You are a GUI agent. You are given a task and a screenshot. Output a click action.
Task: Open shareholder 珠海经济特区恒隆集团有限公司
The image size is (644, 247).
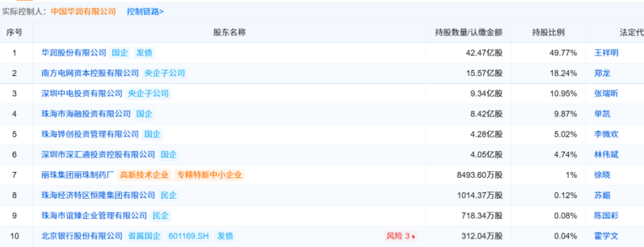(x=99, y=195)
